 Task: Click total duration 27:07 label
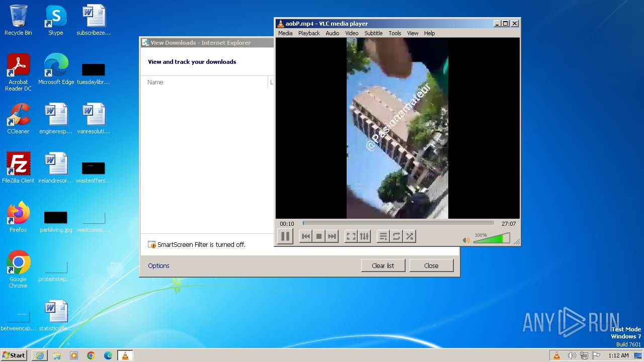(509, 224)
